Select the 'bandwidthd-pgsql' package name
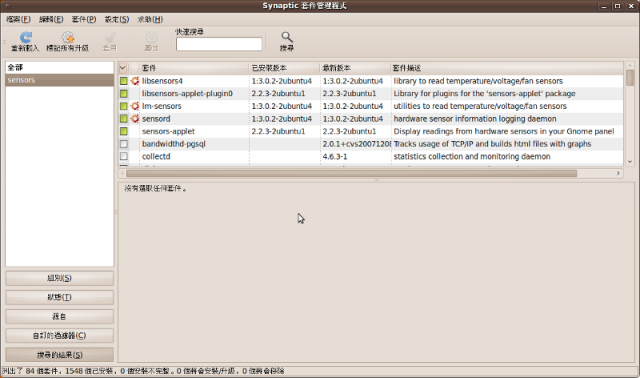 (x=173, y=144)
